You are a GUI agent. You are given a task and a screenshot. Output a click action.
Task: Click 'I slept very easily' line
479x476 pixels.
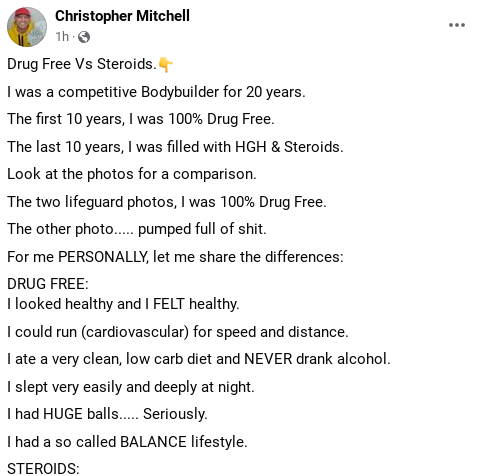coord(131,387)
